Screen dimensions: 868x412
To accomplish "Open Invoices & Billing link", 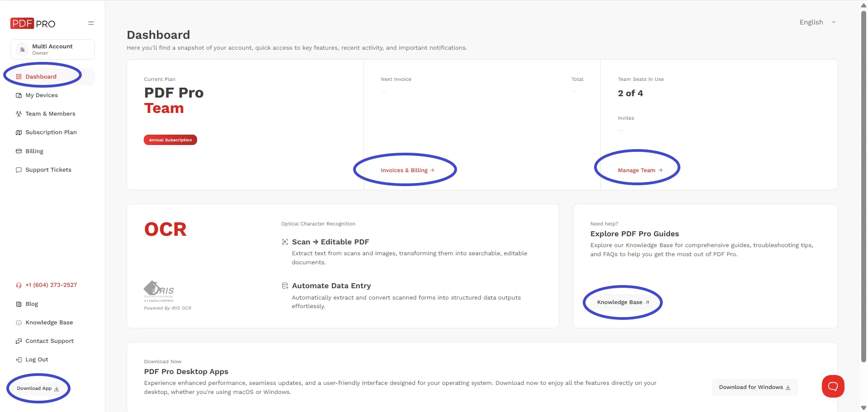I will coord(407,170).
